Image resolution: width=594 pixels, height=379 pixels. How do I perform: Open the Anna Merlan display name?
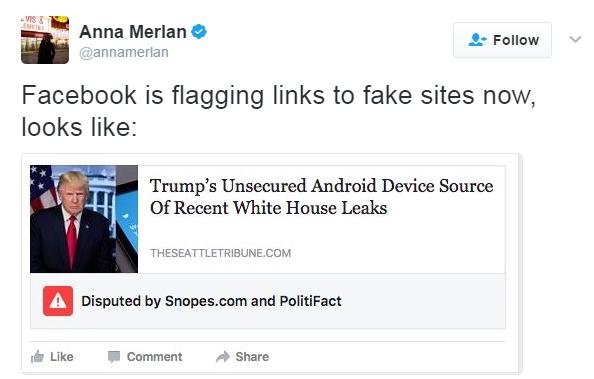tap(133, 32)
